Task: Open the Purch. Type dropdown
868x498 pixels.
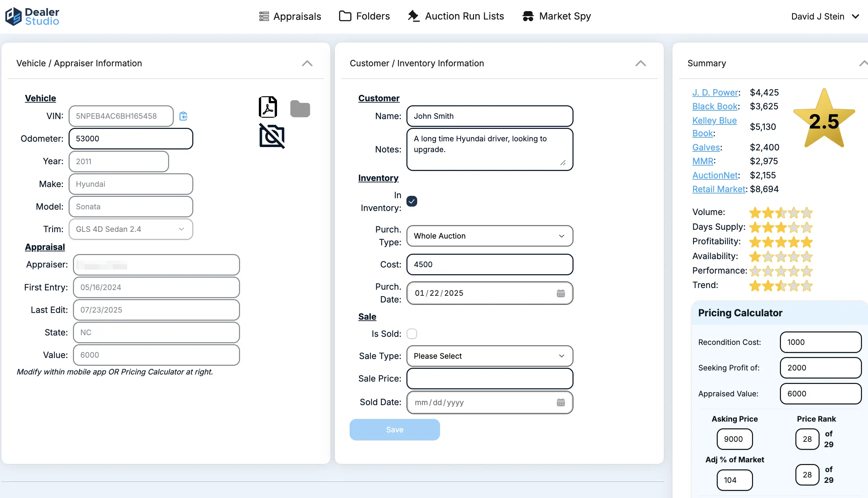Action: pyautogui.click(x=489, y=236)
